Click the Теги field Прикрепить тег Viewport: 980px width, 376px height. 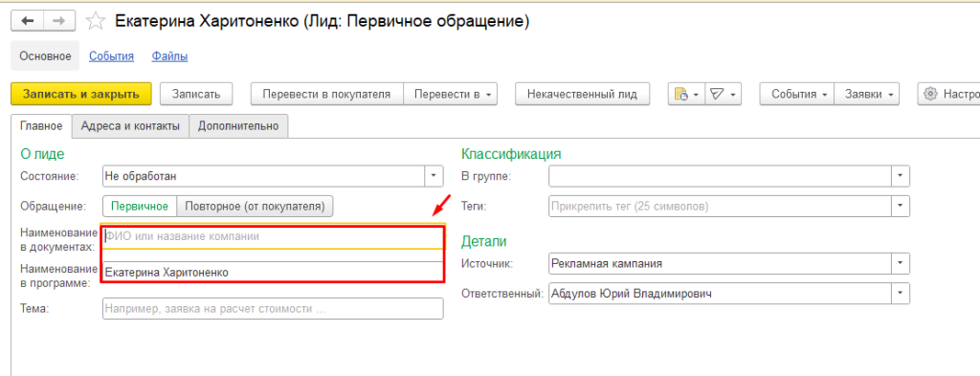721,206
